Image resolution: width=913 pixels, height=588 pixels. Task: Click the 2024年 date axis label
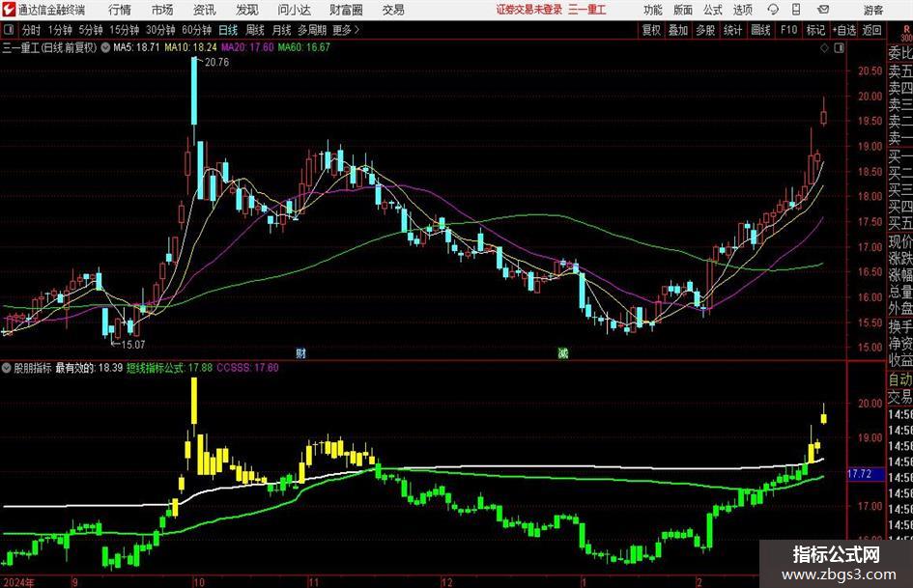18,582
